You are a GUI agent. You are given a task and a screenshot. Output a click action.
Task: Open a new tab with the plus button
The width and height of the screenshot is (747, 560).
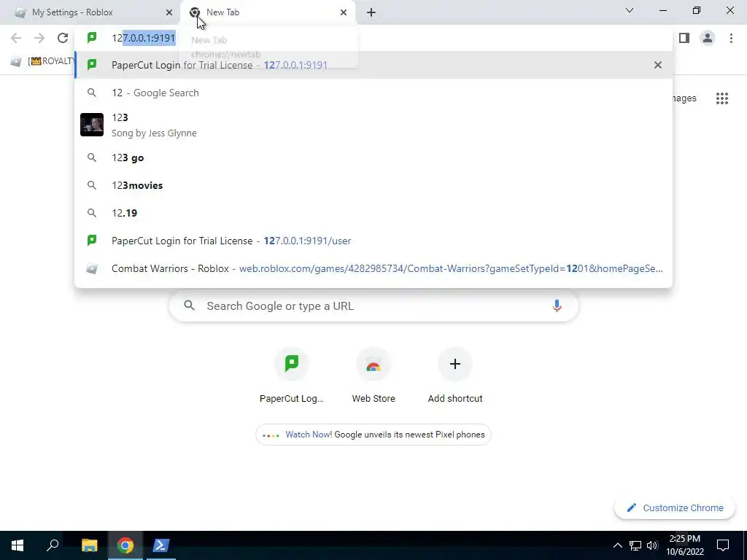pos(371,12)
